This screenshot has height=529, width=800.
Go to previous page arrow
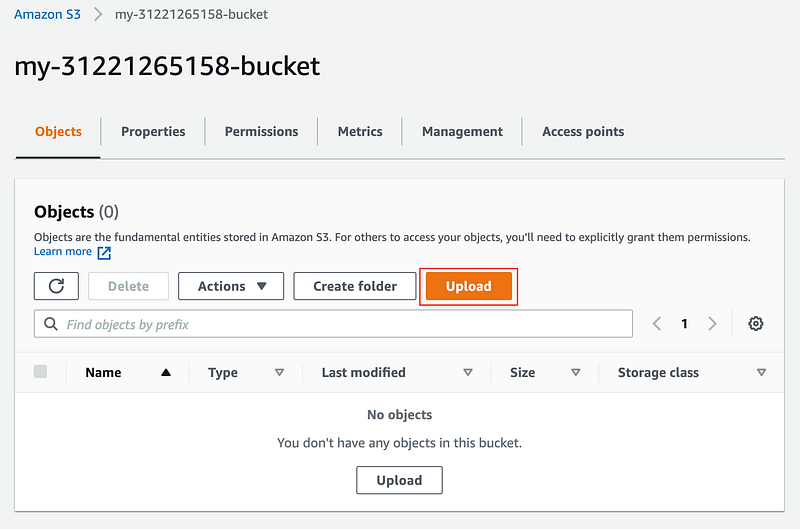point(657,324)
